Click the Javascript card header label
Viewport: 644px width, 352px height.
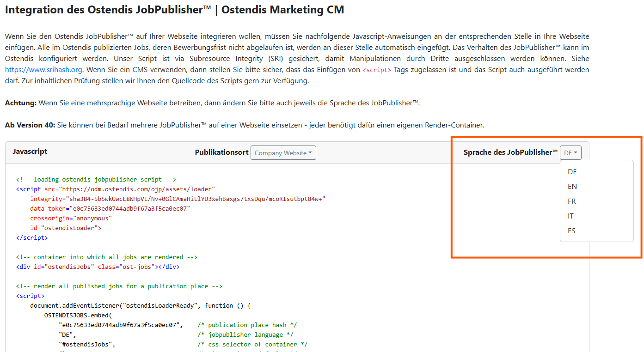[x=30, y=152]
